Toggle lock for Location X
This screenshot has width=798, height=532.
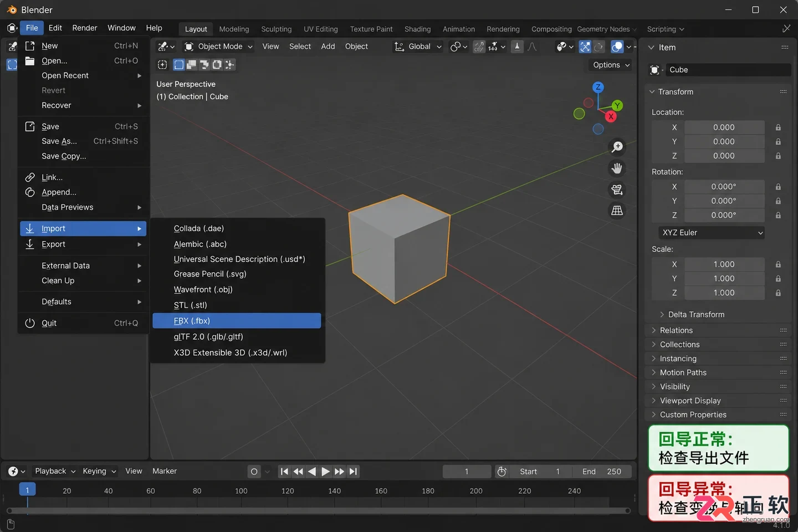778,127
